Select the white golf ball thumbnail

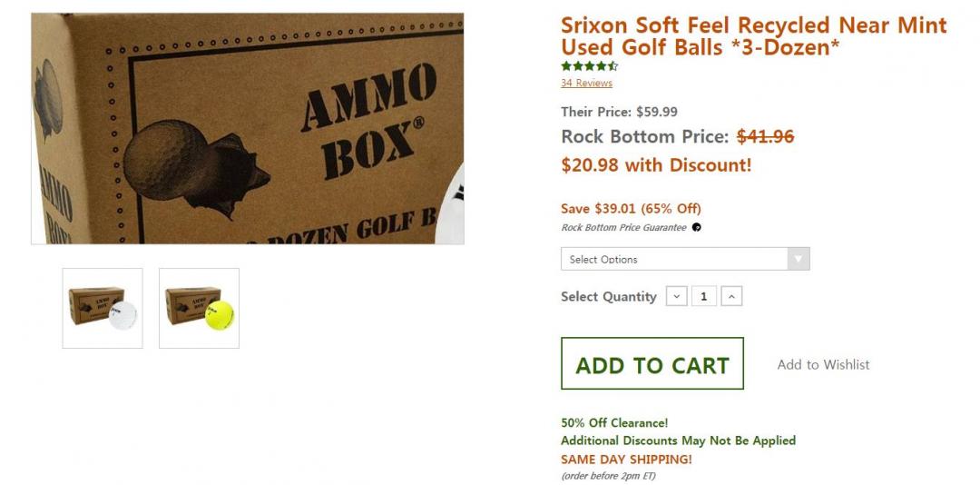coord(103,308)
